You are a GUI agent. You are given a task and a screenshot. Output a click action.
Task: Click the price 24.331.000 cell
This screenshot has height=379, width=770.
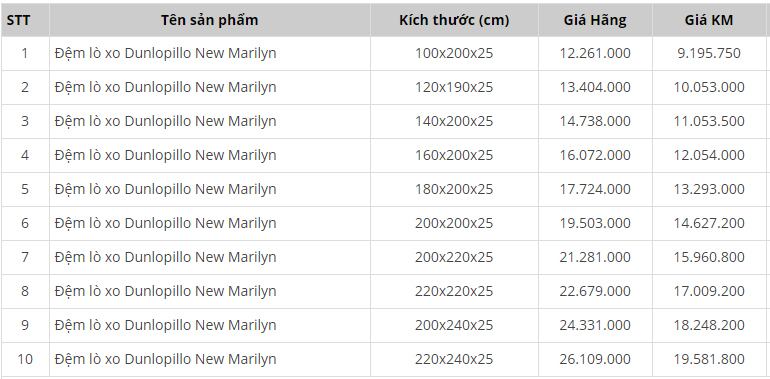coord(595,325)
